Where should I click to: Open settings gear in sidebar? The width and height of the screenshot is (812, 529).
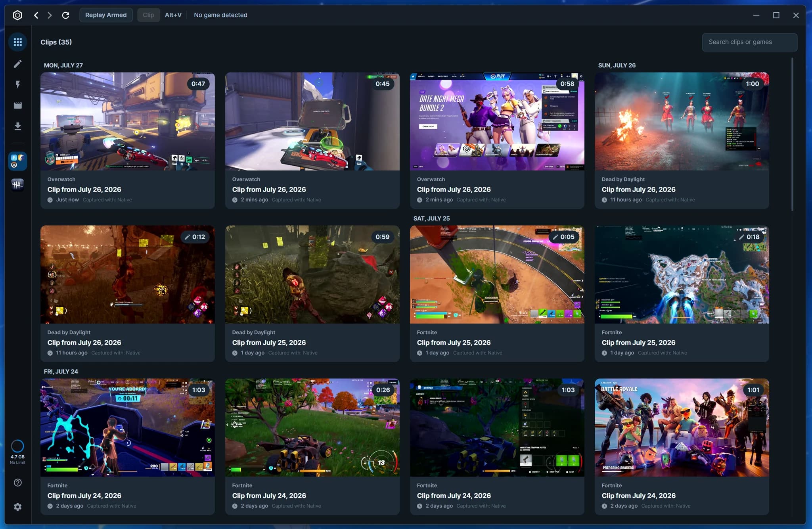(x=17, y=507)
